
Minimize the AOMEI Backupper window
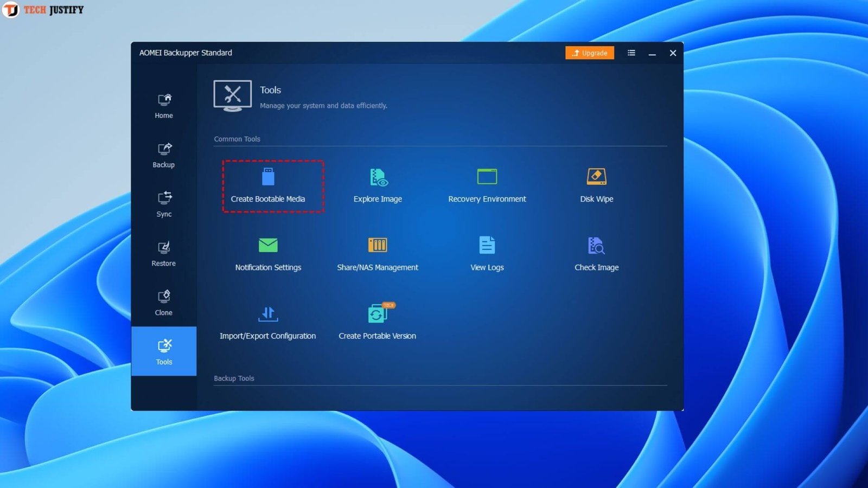pyautogui.click(x=652, y=53)
